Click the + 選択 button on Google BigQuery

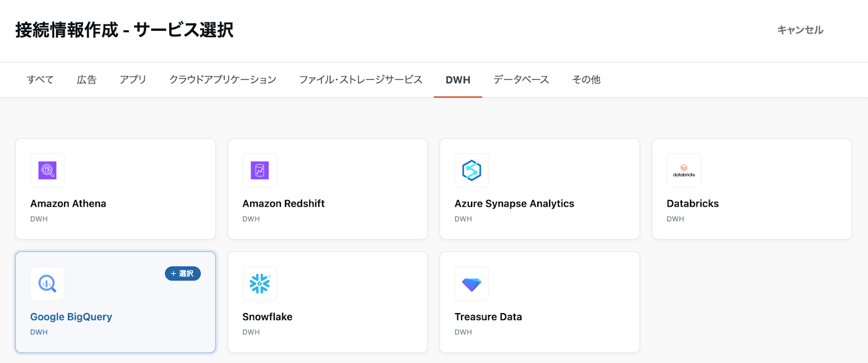[x=183, y=273]
